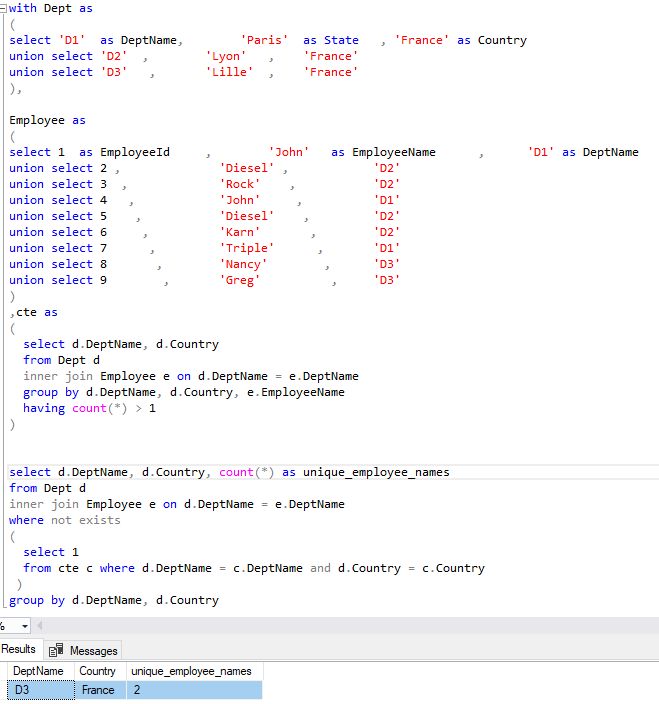The width and height of the screenshot is (659, 704).
Task: Select the Country column header
Action: point(97,671)
